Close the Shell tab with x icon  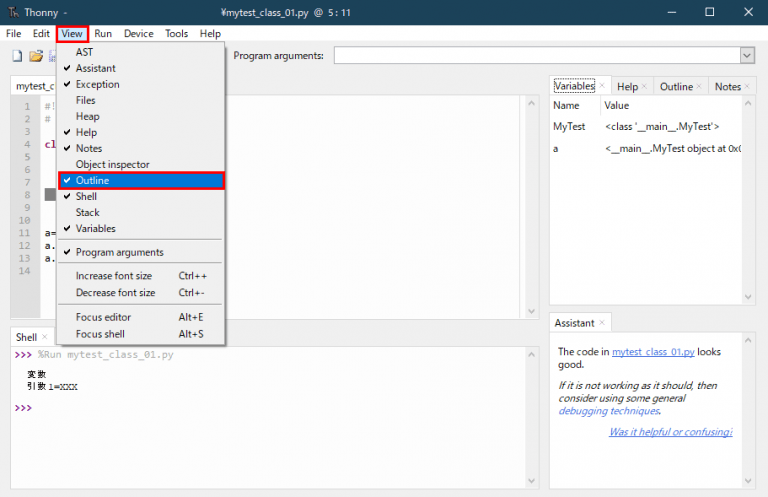coord(45,338)
